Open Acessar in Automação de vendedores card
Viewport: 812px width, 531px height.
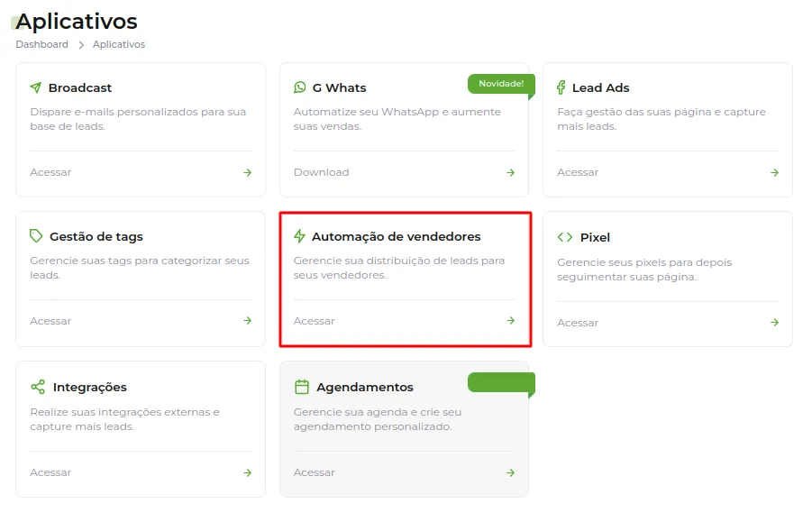(315, 321)
